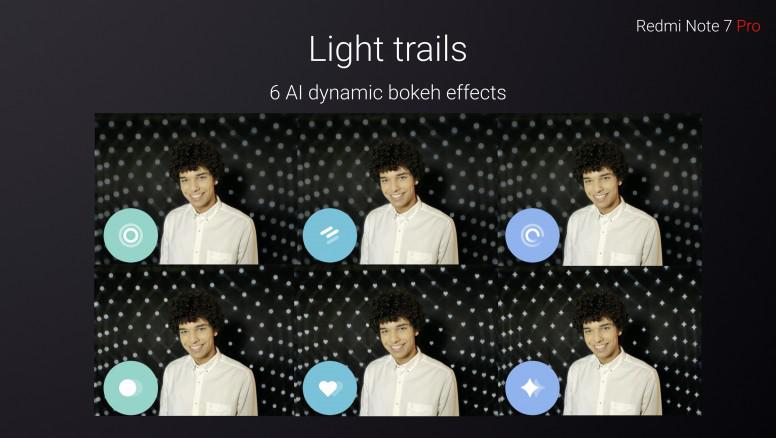Screen dimensions: 776x438
Task: Click the man's face next to heart icon
Action: point(397,339)
